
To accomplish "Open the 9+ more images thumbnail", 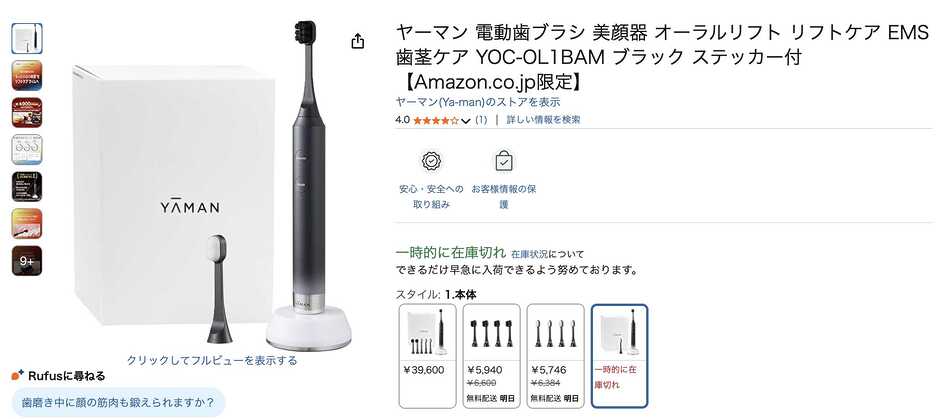I will click(x=27, y=261).
